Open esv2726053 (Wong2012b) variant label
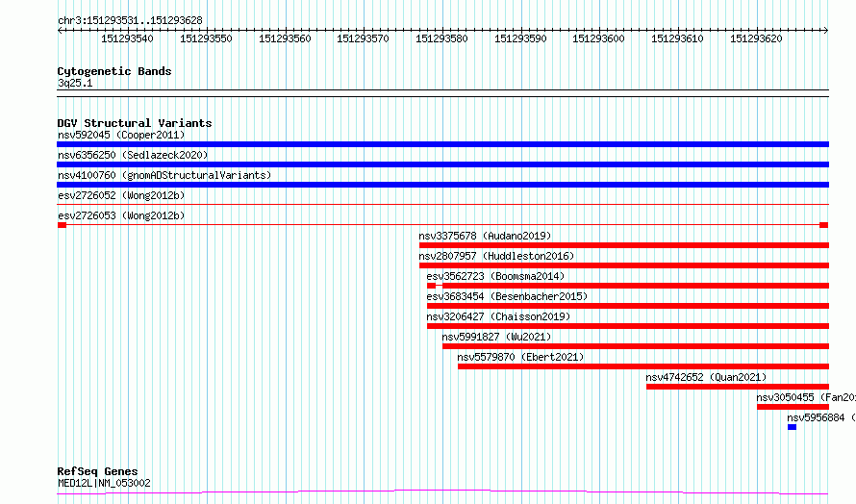The height and width of the screenshot is (504, 856). point(121,215)
